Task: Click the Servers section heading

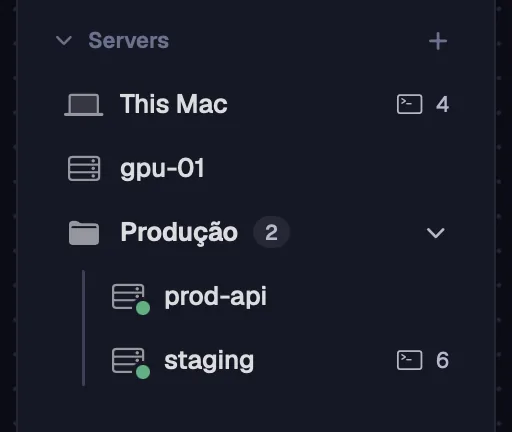Action: pos(129,41)
